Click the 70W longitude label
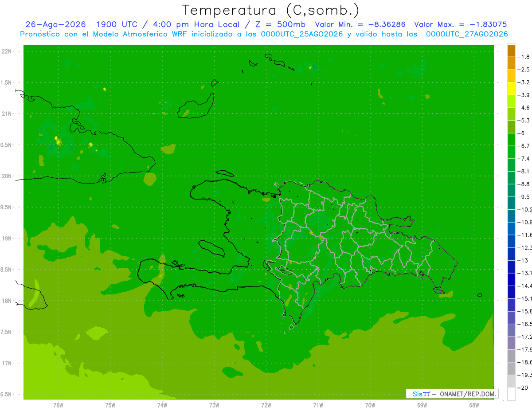This screenshot has width=532, height=411. coord(370,405)
